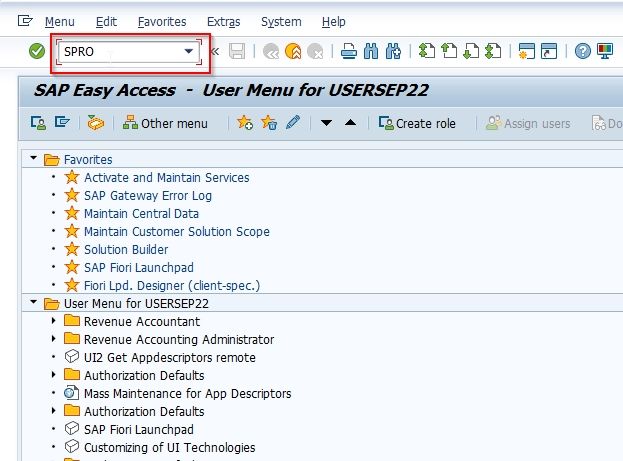Viewport: 623px width, 461px height.
Task: Click the Add to Favorites star icon
Action: pos(245,123)
